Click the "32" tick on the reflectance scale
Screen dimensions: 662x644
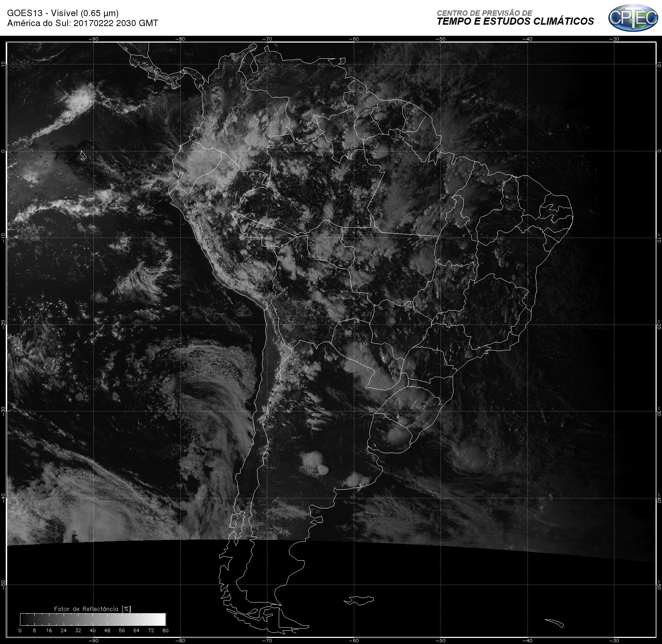[78, 630]
